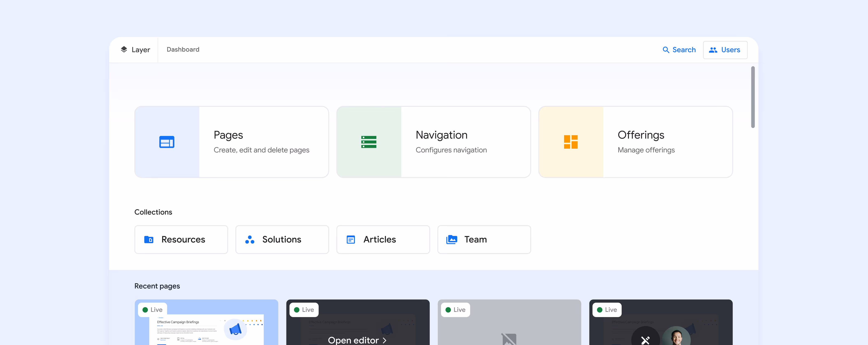Click the Layer logo icon
This screenshot has width=868, height=345.
pos(124,49)
